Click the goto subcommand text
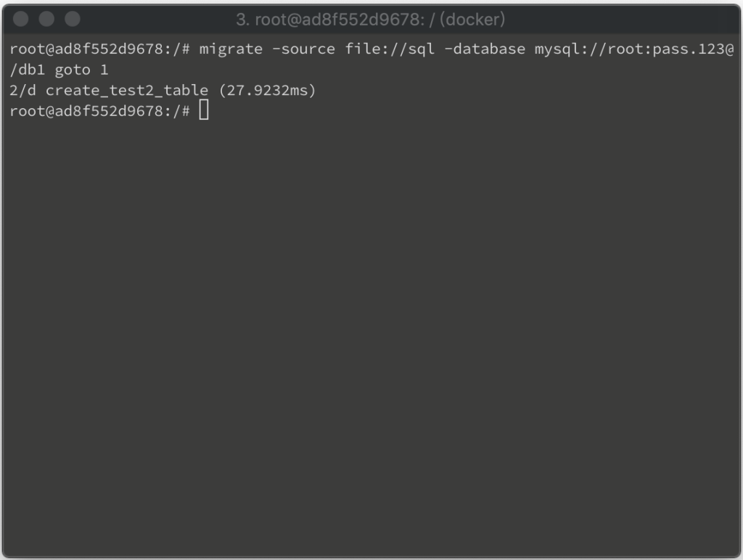The image size is (743, 560). 73,70
